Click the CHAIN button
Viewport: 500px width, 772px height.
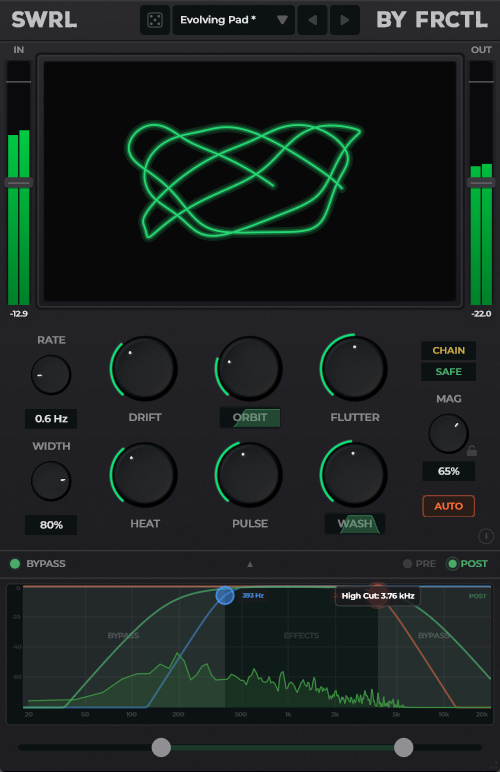(448, 351)
